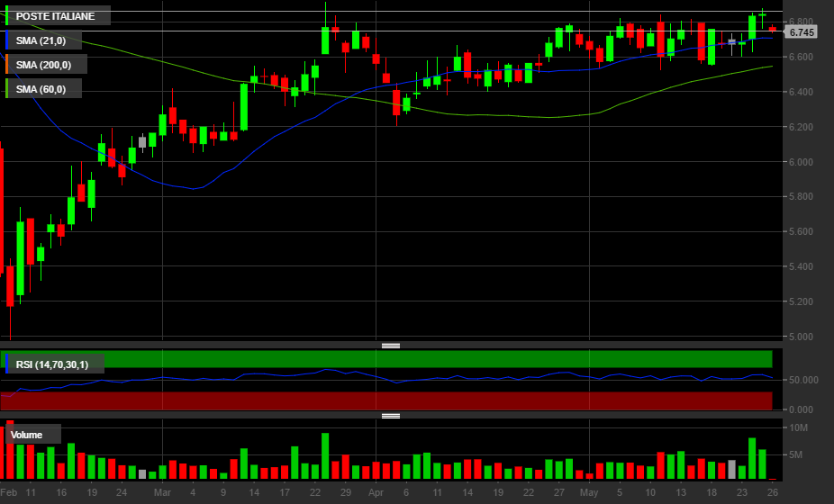The width and height of the screenshot is (834, 504).
Task: Click the gray volume bar near date 24
Action: click(141, 472)
